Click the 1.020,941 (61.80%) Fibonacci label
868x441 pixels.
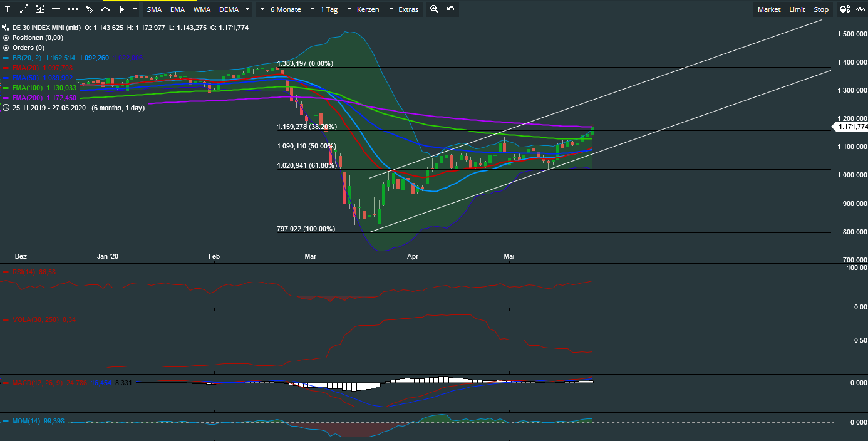(307, 166)
